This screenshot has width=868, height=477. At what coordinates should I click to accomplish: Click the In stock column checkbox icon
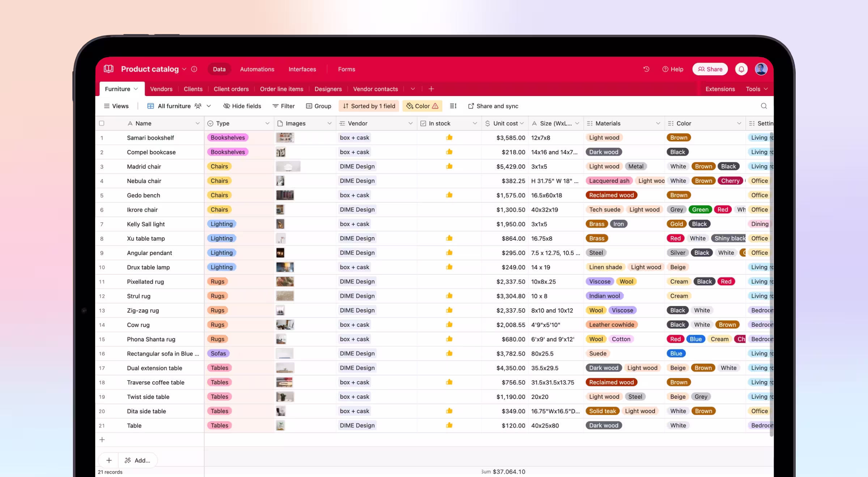tap(423, 123)
